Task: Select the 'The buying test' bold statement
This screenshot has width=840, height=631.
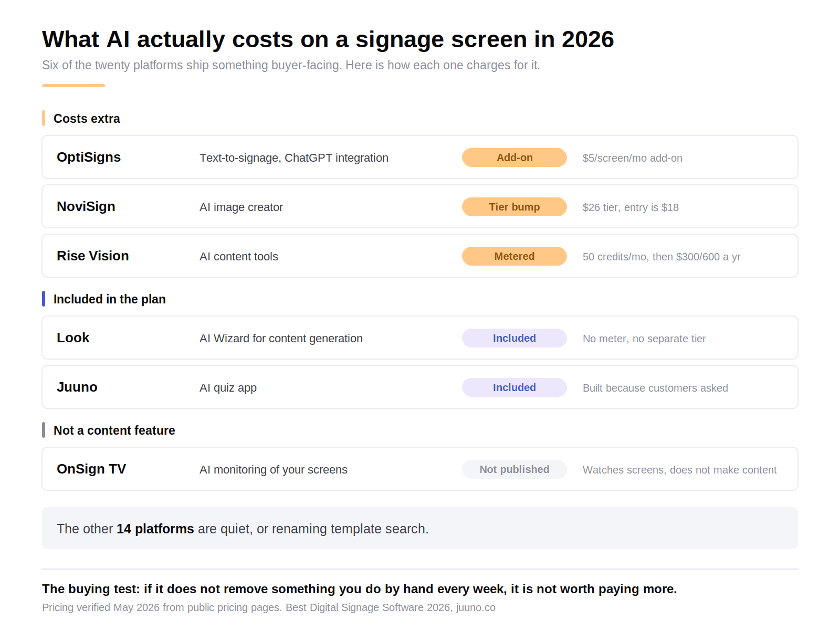Action: (360, 589)
